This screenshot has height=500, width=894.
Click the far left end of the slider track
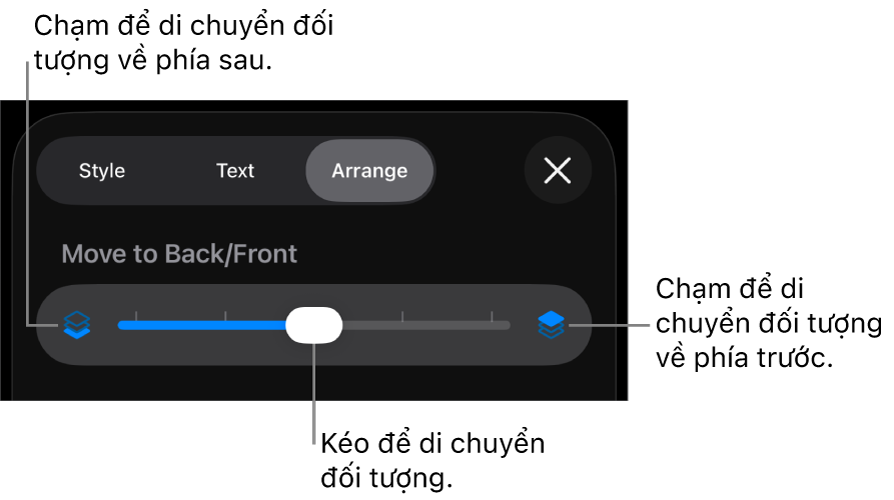(x=121, y=325)
